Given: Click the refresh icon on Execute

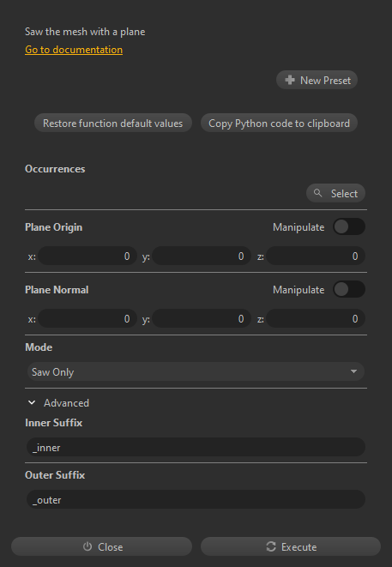Looking at the screenshot, I should point(271,546).
